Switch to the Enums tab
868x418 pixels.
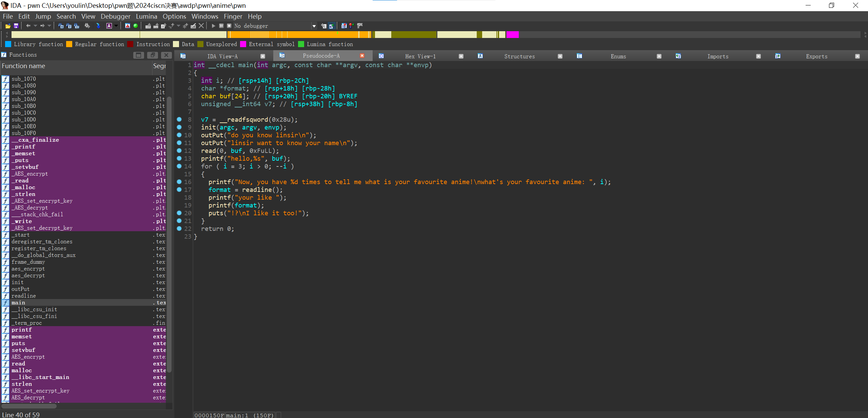618,56
